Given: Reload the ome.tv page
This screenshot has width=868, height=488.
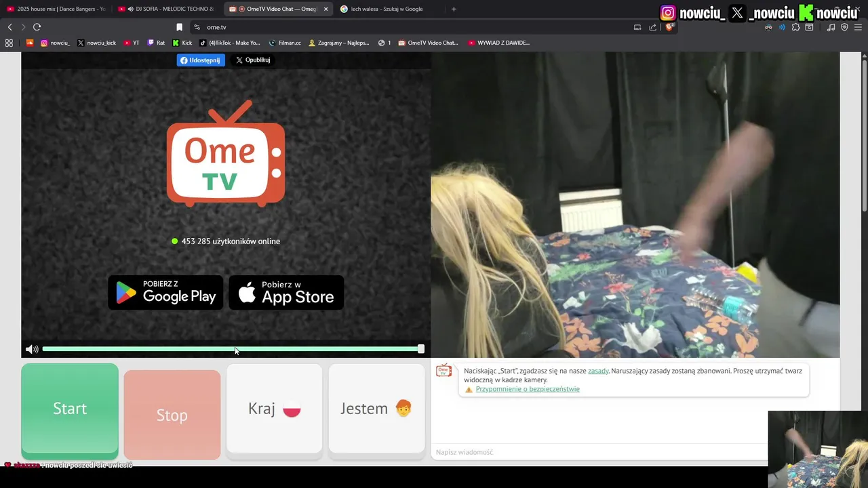Looking at the screenshot, I should coord(37,27).
